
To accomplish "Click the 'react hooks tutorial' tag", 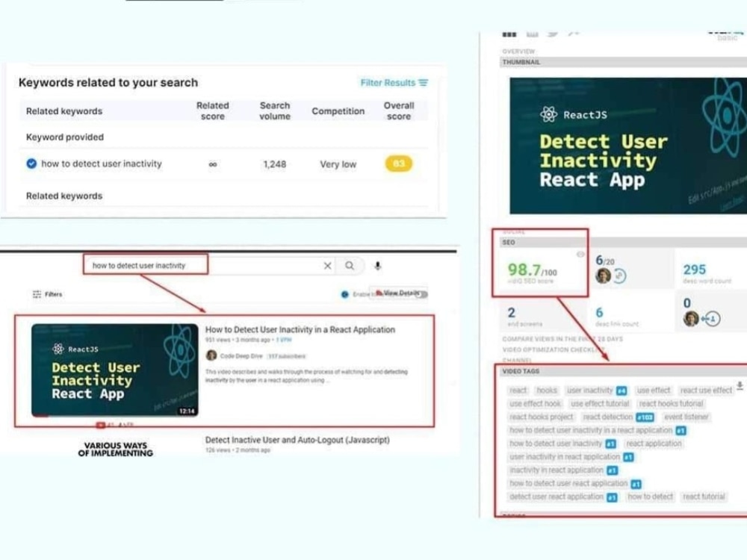I will click(x=672, y=404).
